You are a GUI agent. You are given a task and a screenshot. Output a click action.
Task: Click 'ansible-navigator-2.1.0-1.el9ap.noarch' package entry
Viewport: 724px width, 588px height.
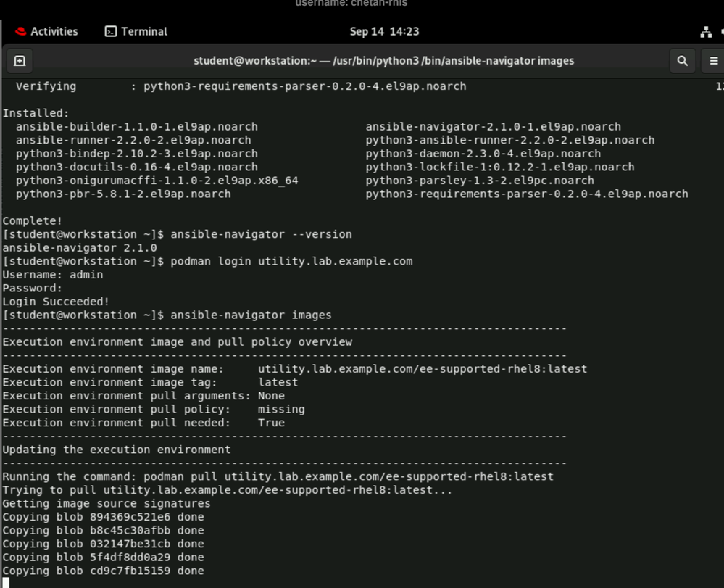tap(493, 127)
